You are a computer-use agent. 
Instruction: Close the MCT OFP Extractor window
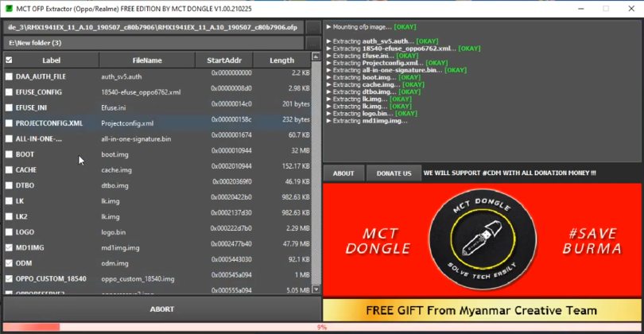coord(631,9)
